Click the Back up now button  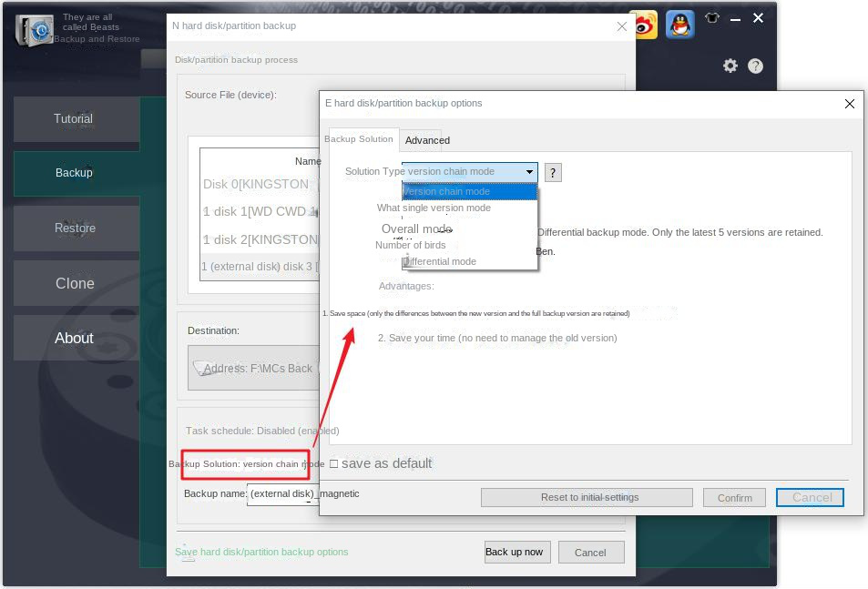516,552
